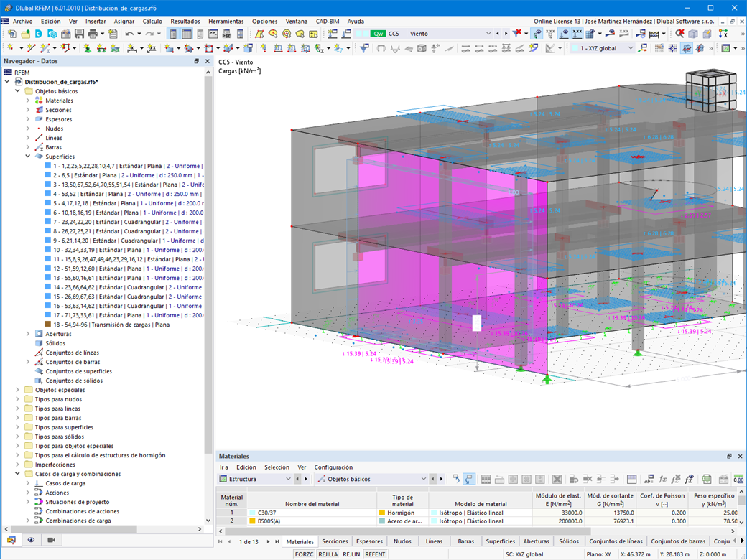The image size is (747, 560).
Task: Collapse the Superficies tree node
Action: [x=28, y=157]
